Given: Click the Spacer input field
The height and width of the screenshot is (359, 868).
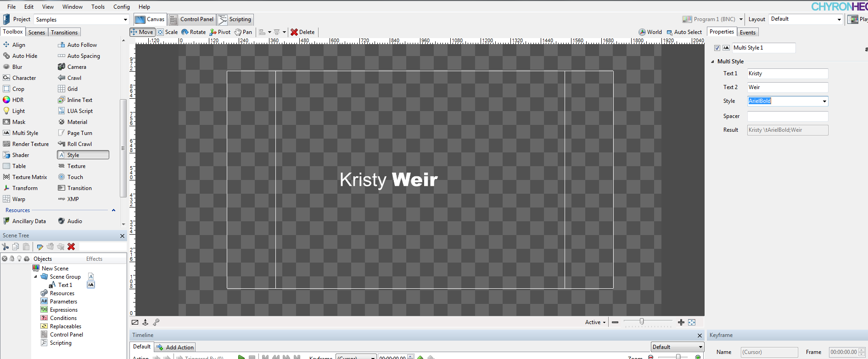Looking at the screenshot, I should click(787, 116).
